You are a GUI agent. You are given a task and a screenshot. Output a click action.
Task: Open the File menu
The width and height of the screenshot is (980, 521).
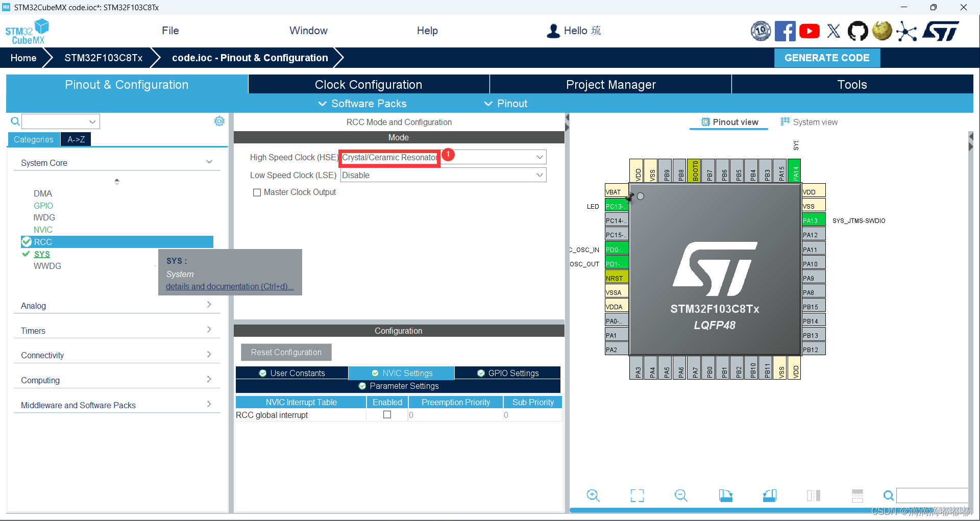pos(170,31)
